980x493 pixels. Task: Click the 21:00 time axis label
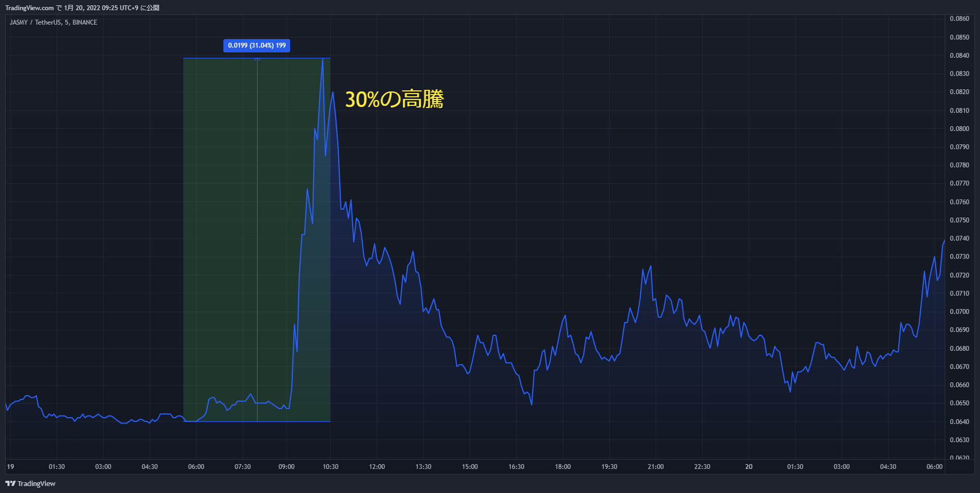656,467
